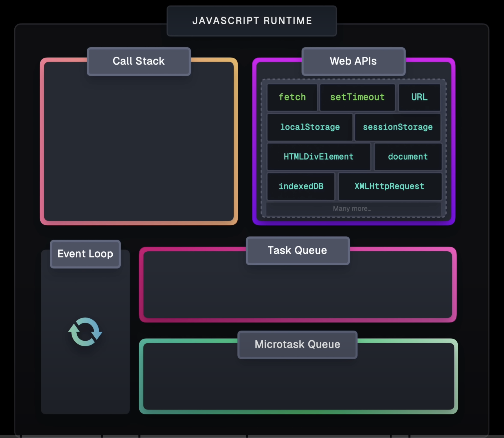
Task: Select the localStorage API box
Action: (x=310, y=127)
